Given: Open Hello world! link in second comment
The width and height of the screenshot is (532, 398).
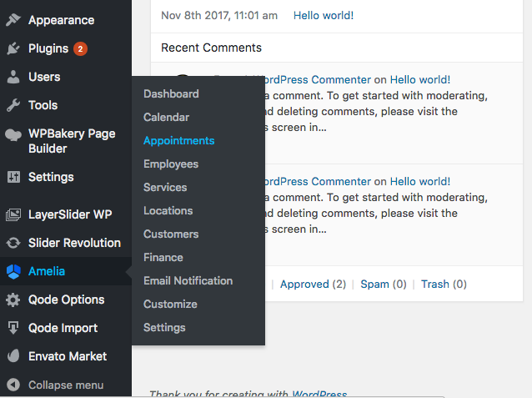Looking at the screenshot, I should pos(420,181).
